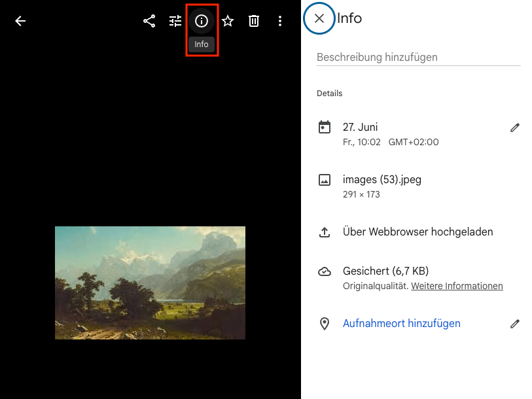
Task: Edit the location with the pencil icon
Action: 515,324
